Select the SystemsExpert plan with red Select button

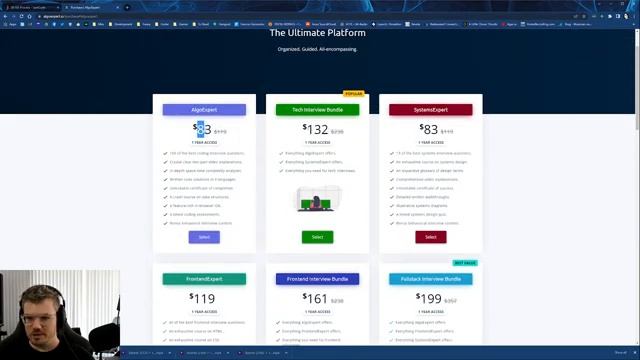(x=431, y=237)
